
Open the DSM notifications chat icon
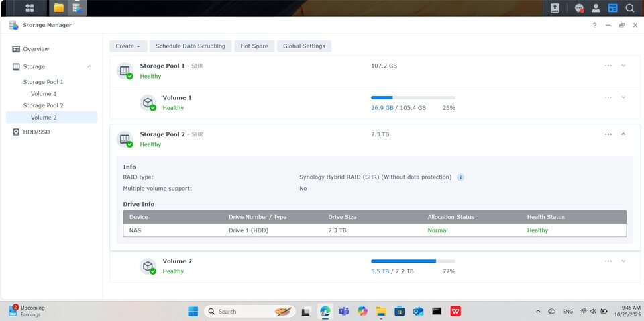pos(579,8)
